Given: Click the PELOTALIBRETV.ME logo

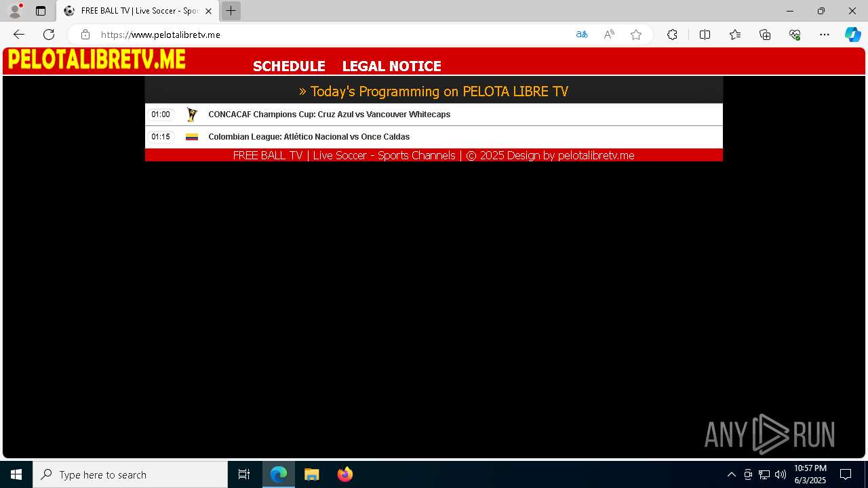Looking at the screenshot, I should point(96,60).
